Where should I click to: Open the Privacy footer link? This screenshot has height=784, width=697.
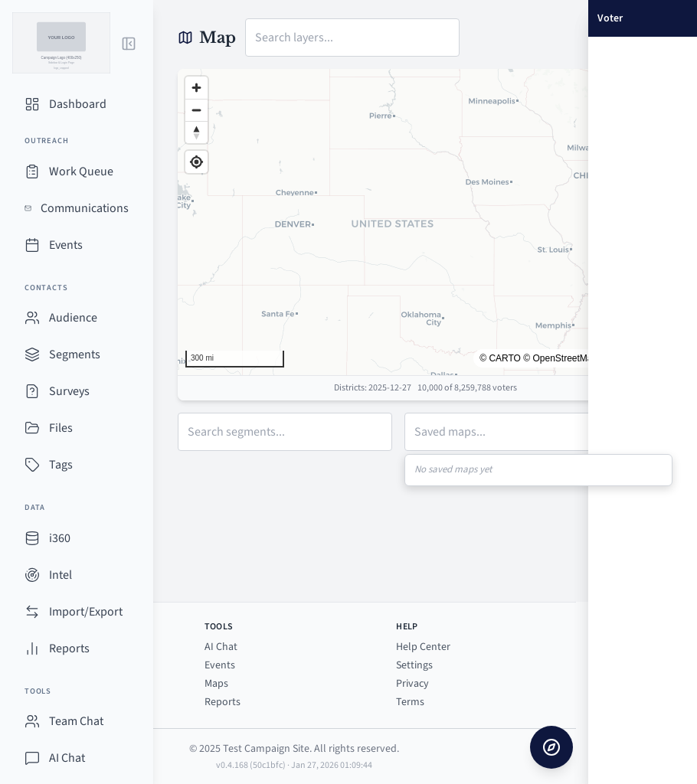pos(412,683)
